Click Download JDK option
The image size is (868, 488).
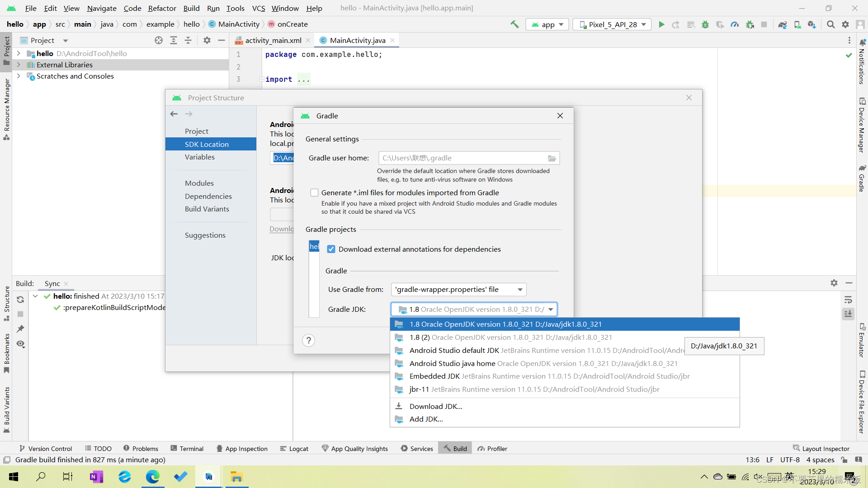436,406
